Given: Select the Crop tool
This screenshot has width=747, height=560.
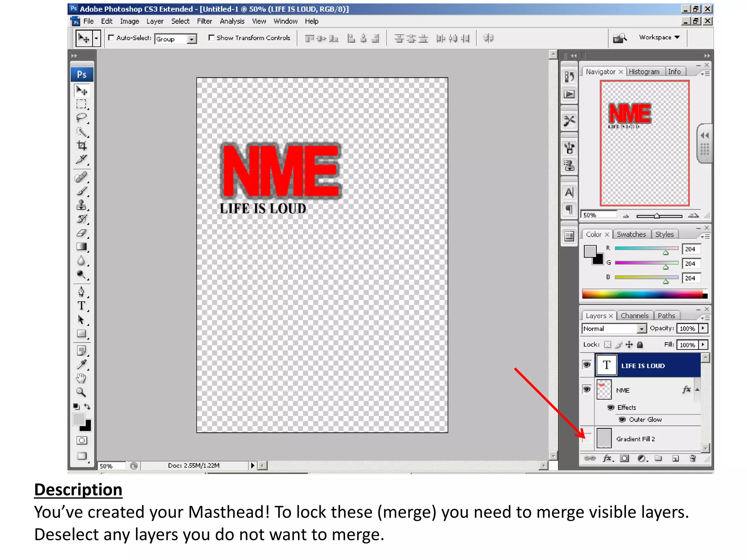Looking at the screenshot, I should tap(81, 146).
